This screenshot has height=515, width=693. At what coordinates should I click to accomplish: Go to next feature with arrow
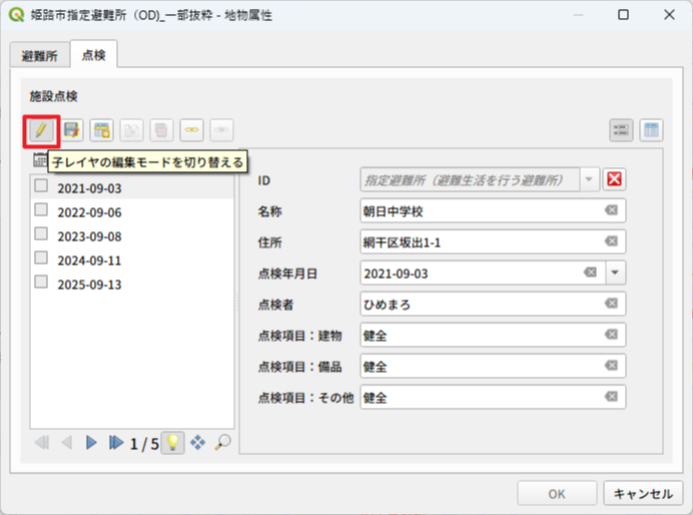coord(92,442)
